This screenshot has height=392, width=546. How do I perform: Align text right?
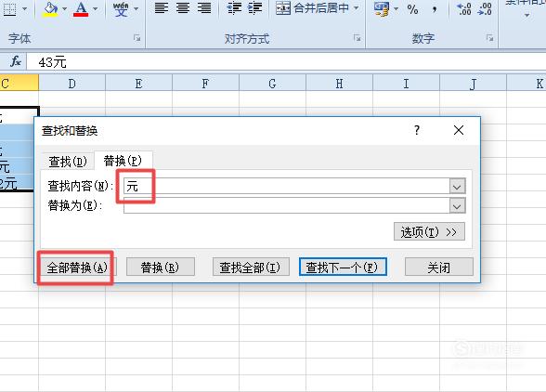[x=204, y=7]
